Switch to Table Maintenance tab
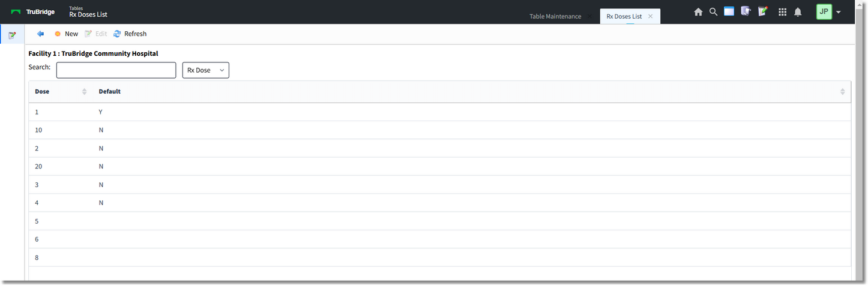This screenshot has height=286, width=868. 555,16
